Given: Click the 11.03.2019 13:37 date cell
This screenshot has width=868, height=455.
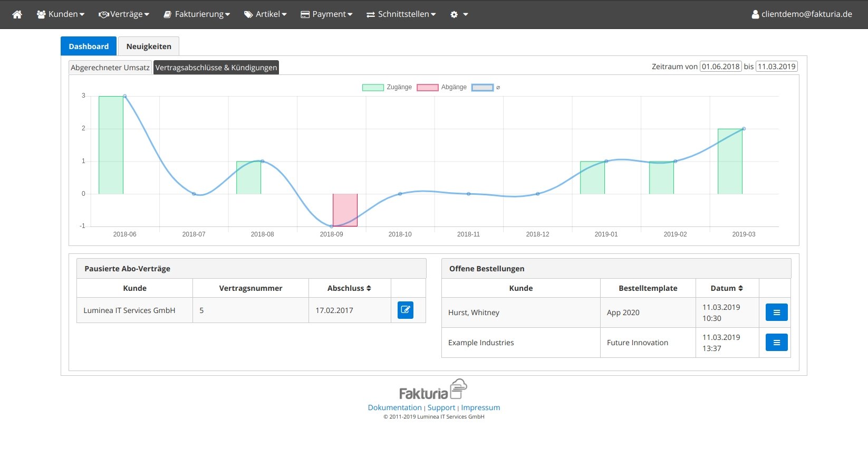Looking at the screenshot, I should tap(728, 343).
